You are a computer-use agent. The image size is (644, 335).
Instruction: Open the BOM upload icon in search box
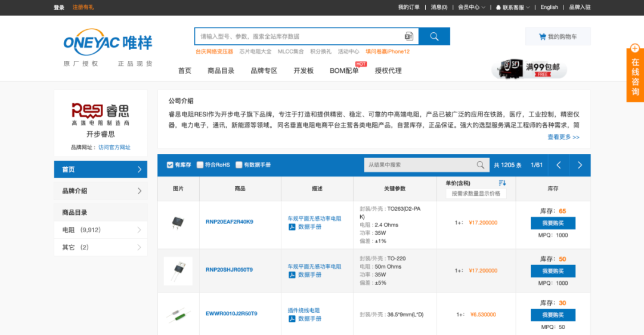(408, 36)
